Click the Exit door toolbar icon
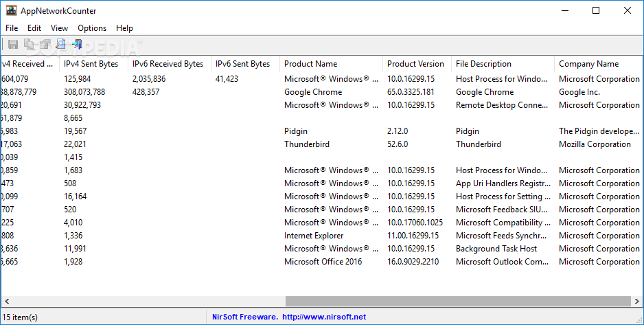 (77, 44)
